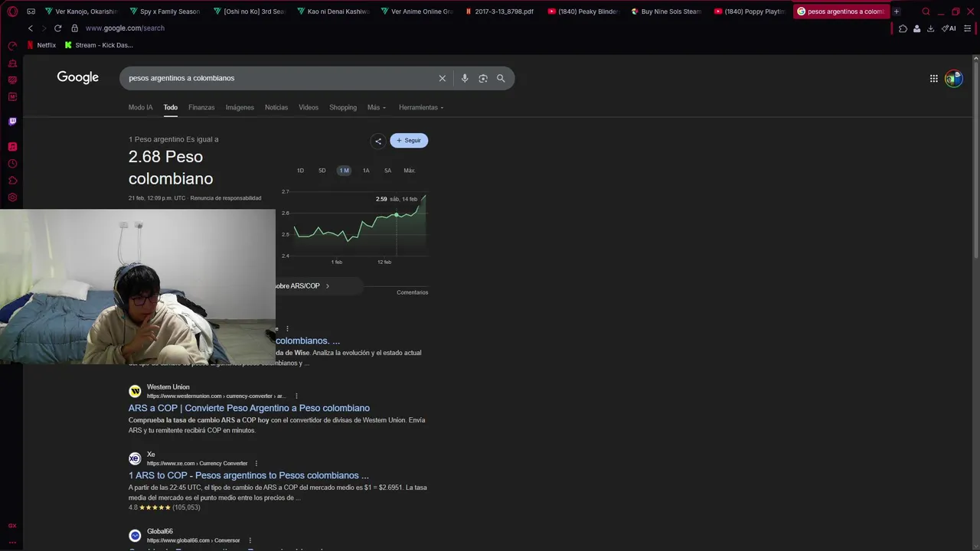Open the three-dots sidebar setup at bottom
Screen dimensions: 980x551
coord(12,542)
